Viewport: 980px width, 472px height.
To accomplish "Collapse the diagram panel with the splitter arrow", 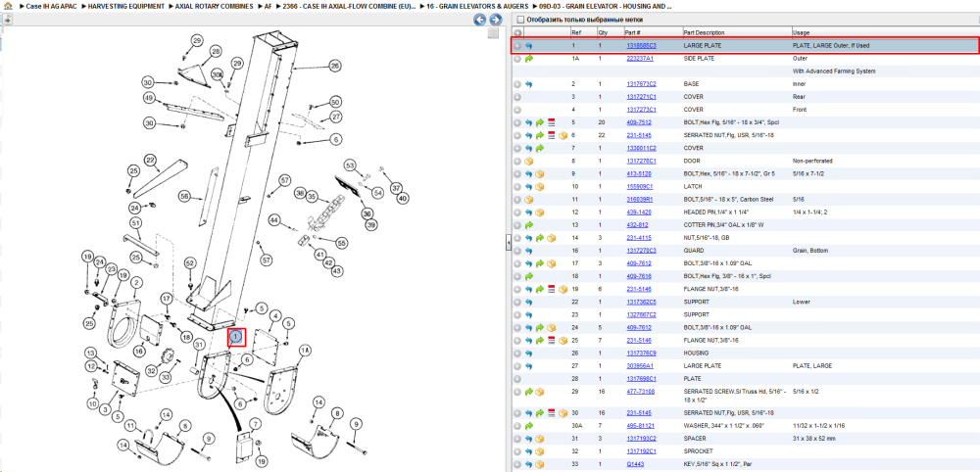I will [x=508, y=242].
